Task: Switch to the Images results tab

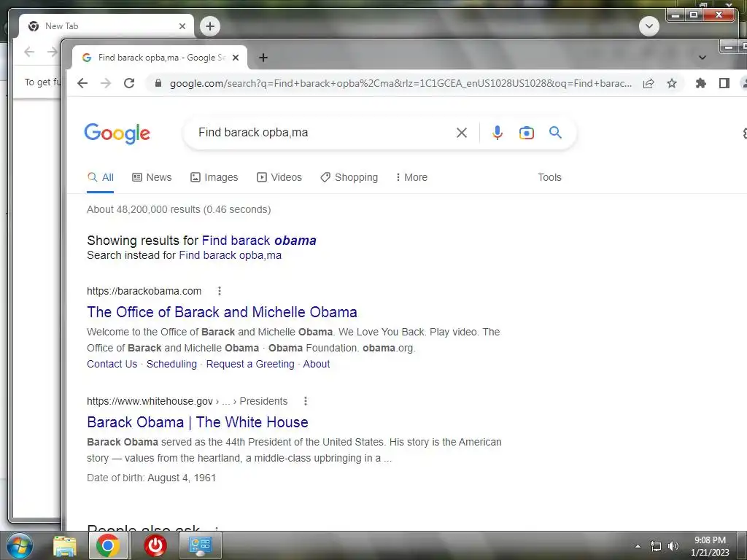Action: 214,178
